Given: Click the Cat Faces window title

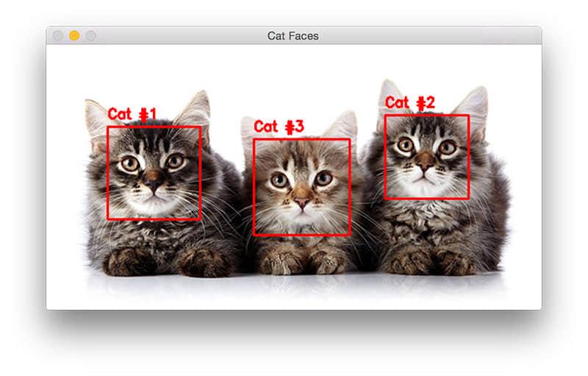Looking at the screenshot, I should pyautogui.click(x=293, y=36).
